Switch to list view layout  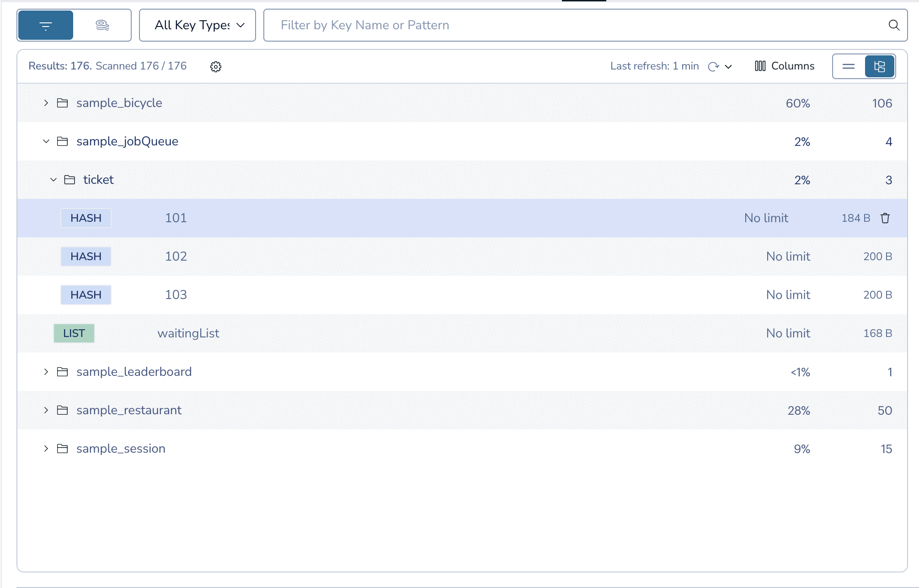click(x=849, y=66)
